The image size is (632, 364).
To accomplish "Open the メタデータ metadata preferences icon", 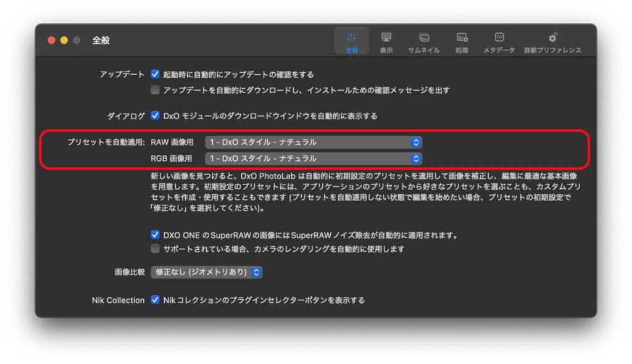I will tap(499, 38).
